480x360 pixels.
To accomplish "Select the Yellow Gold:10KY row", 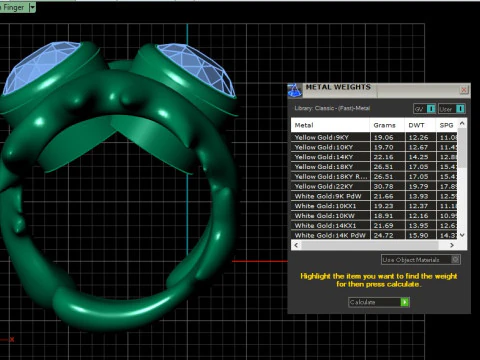I will pos(374,147).
